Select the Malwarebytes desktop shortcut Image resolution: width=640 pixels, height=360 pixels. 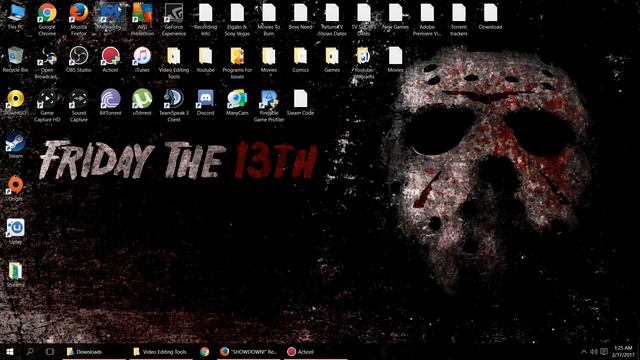(110, 17)
